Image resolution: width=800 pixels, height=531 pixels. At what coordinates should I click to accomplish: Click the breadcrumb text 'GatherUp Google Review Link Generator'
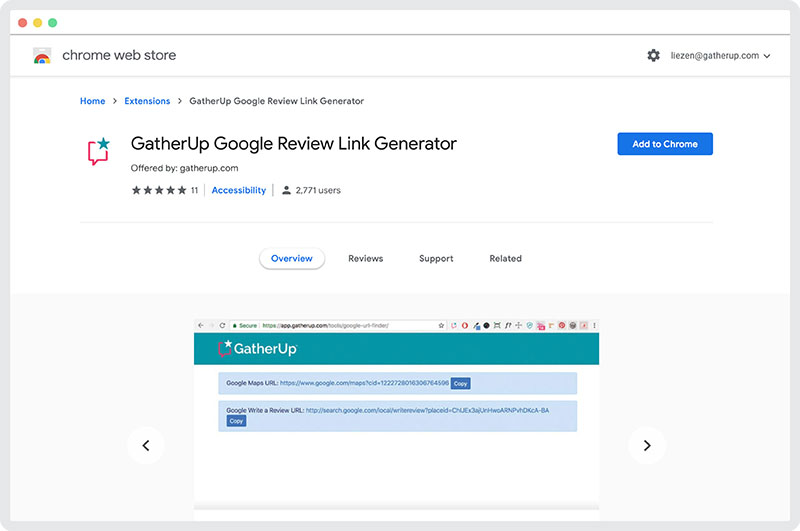pos(277,101)
